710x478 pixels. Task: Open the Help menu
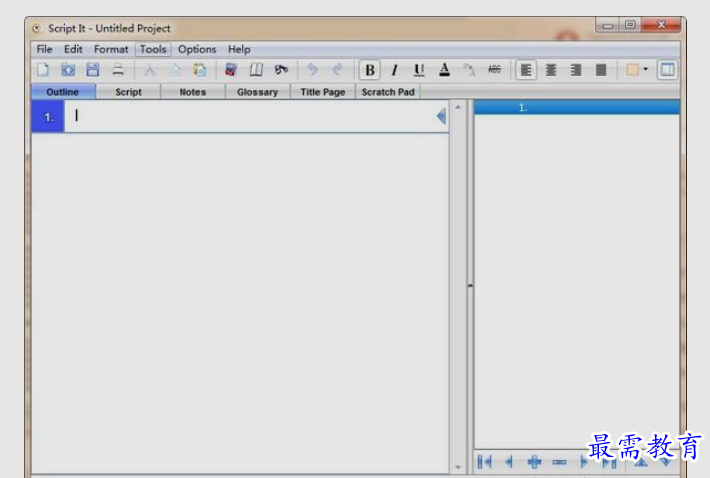[239, 49]
